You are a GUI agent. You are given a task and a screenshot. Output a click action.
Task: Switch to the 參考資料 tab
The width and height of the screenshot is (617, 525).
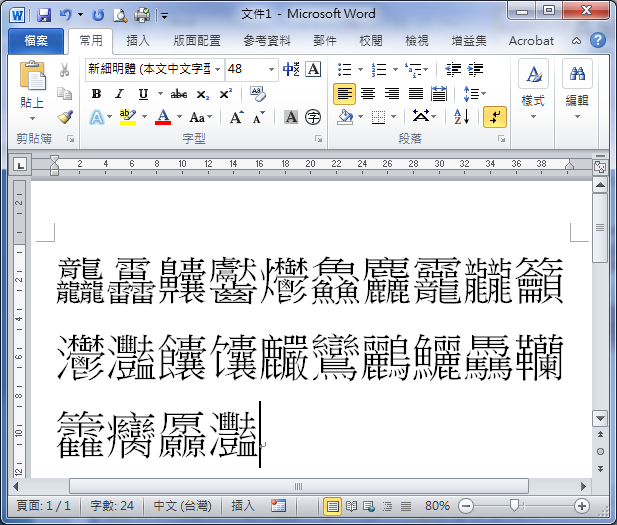267,41
